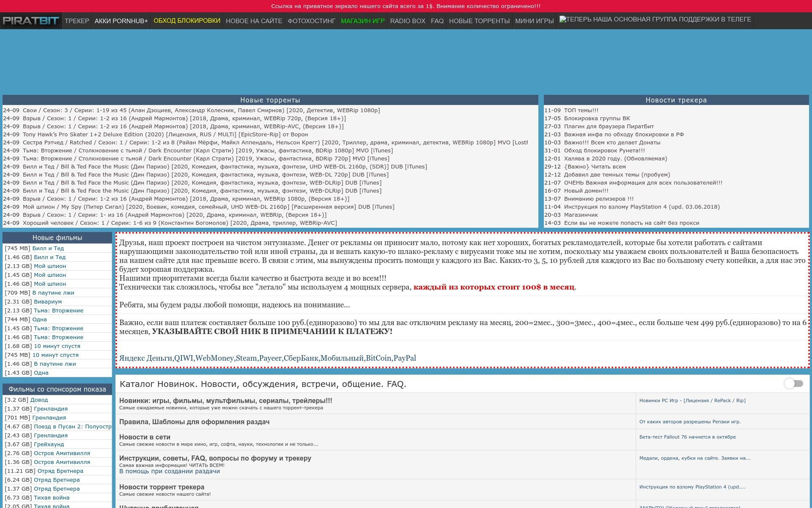Go to НОВОЕ НА САЙТЕ
812x508 pixels.
[x=254, y=21]
